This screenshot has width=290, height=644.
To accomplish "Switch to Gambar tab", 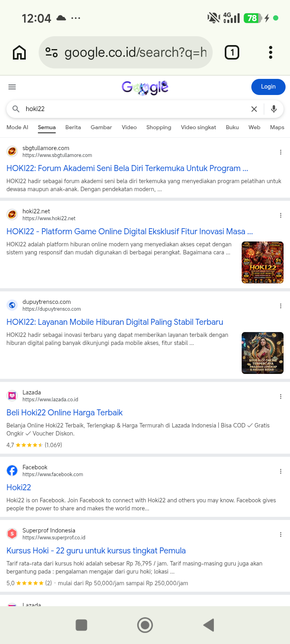I will coord(101,127).
